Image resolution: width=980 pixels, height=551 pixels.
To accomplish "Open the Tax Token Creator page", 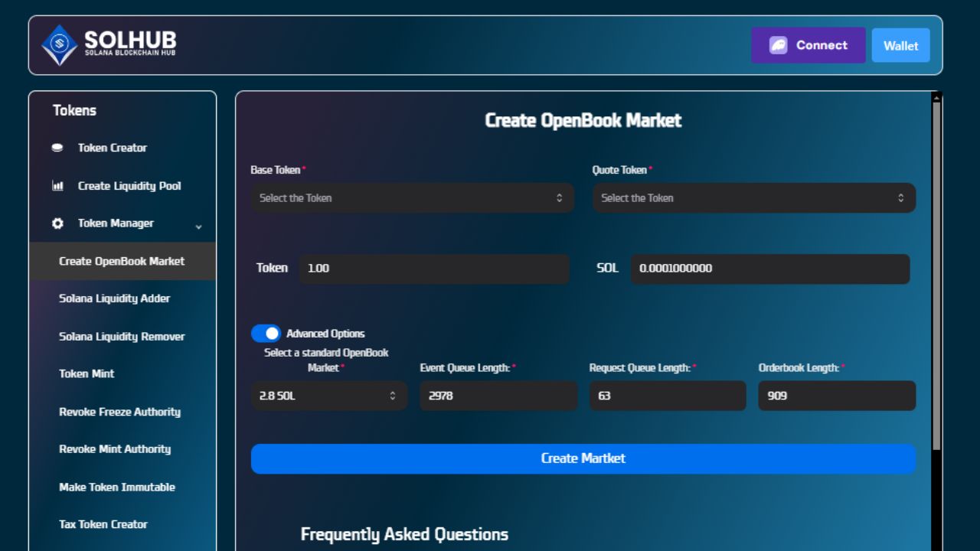I will coord(103,524).
